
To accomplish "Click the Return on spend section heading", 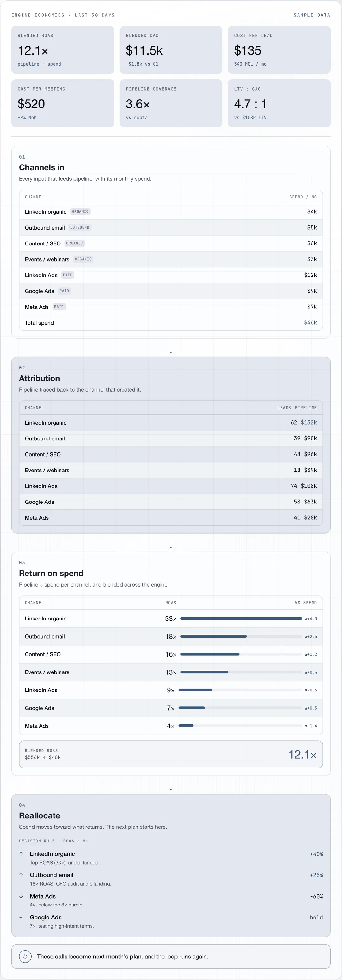I will click(x=51, y=573).
